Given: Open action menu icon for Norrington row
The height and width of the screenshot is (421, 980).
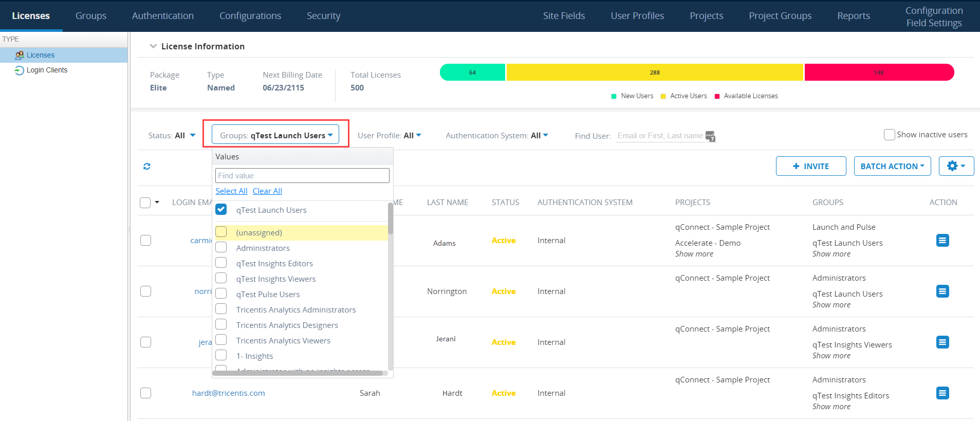Looking at the screenshot, I should click(x=942, y=291).
